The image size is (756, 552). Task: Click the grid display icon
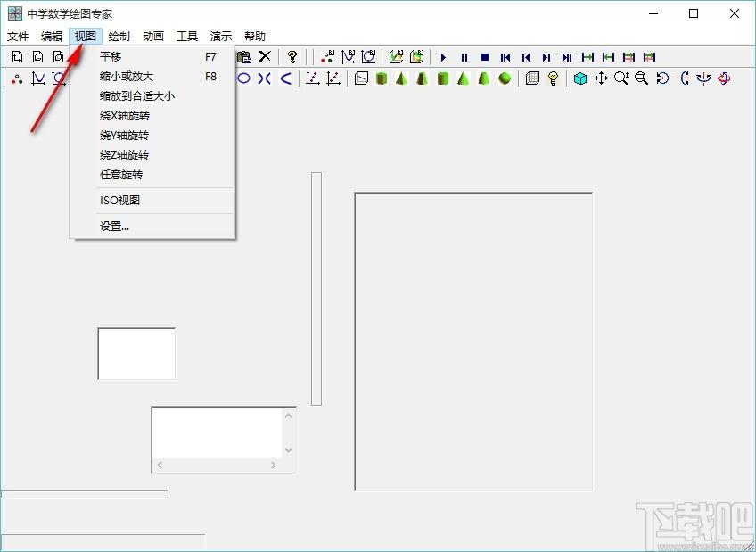click(x=532, y=78)
